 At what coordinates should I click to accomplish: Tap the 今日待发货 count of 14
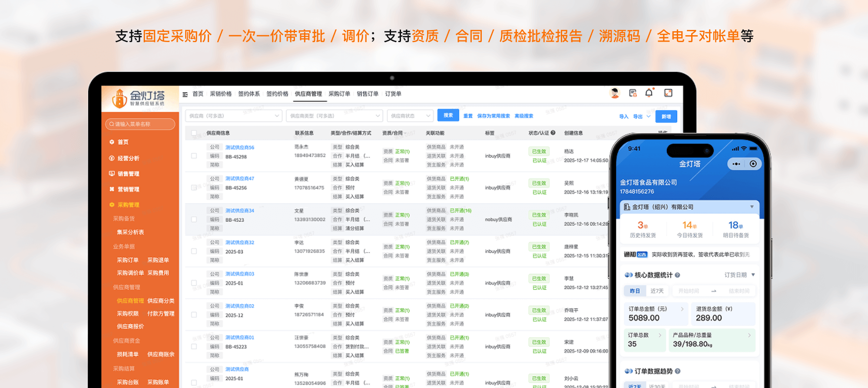coord(689,225)
